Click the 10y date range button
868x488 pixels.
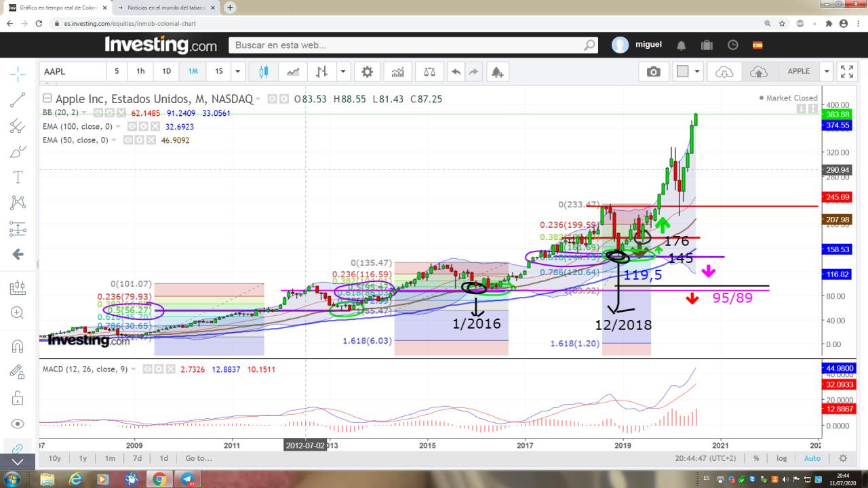point(55,458)
